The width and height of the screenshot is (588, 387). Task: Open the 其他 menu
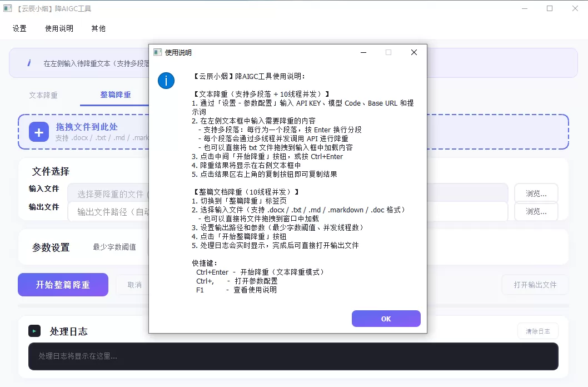click(98, 28)
